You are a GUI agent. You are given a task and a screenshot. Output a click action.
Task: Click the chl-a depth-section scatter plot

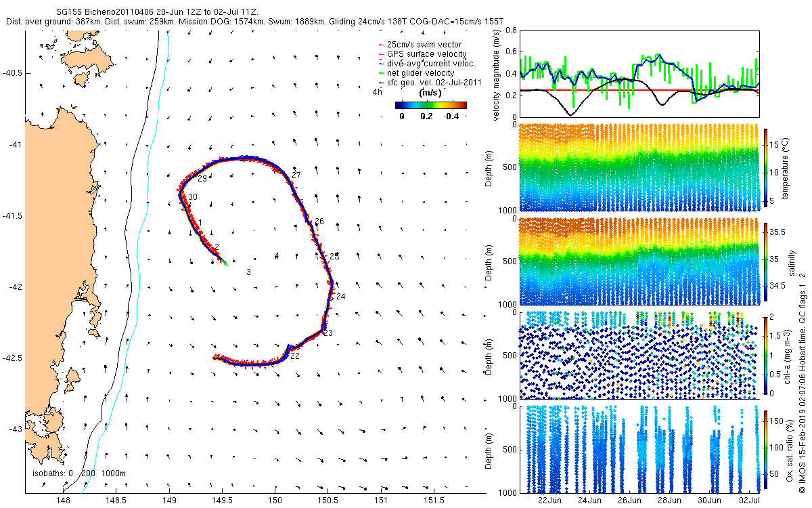tap(638, 355)
